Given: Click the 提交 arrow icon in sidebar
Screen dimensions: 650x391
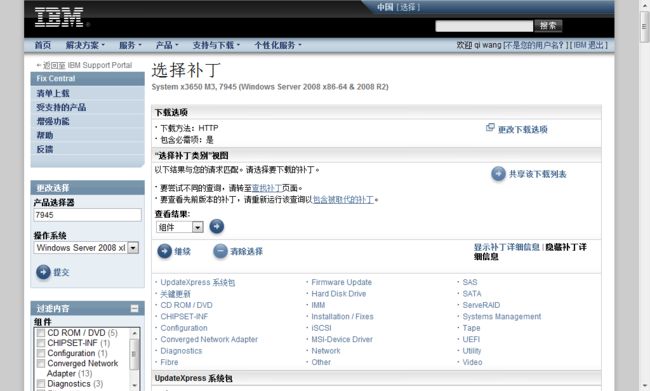Looking at the screenshot, I should 43,272.
